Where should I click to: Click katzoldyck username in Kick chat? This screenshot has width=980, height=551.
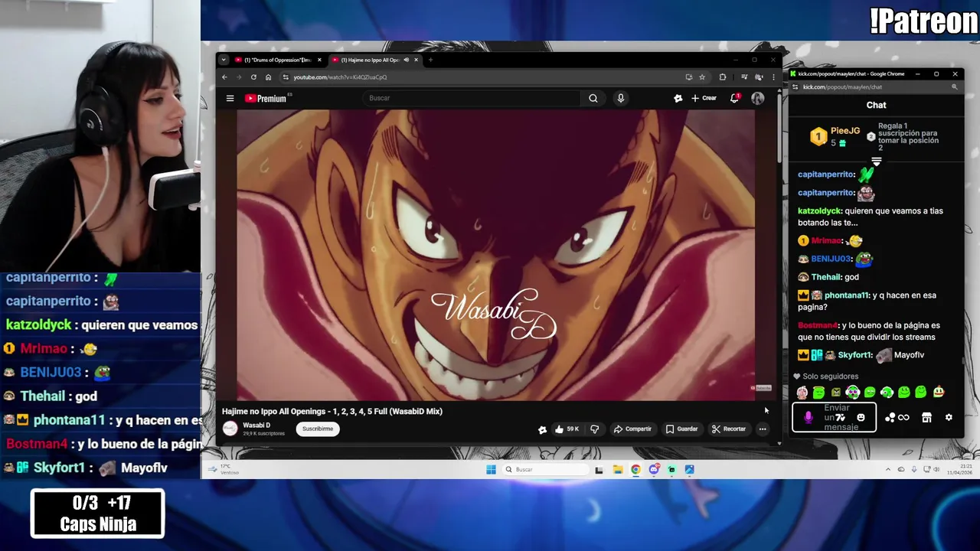coord(819,211)
